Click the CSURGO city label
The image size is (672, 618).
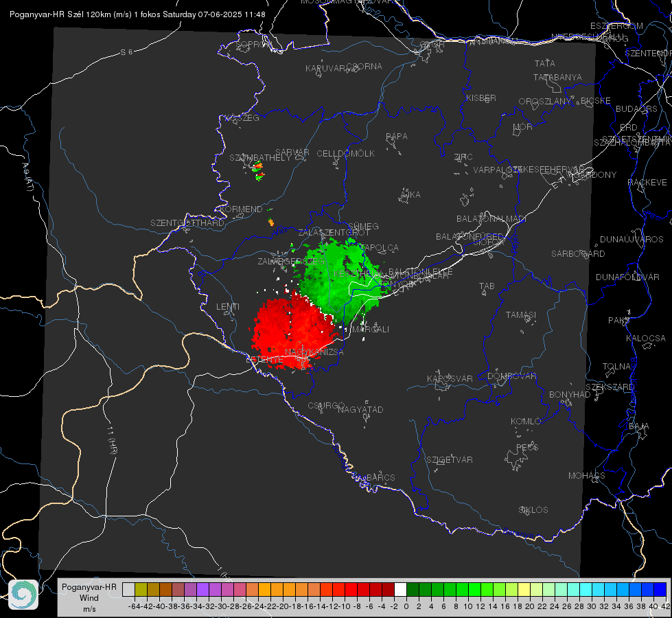326,406
